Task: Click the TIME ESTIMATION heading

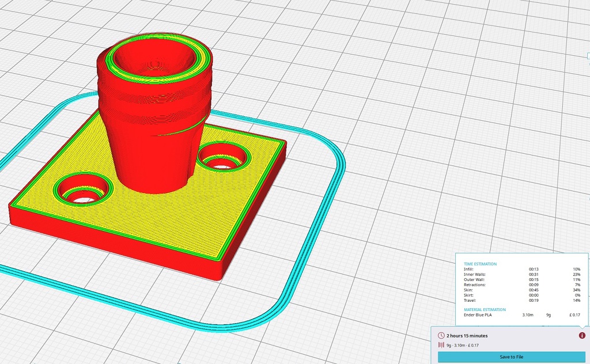Action: 481,264
